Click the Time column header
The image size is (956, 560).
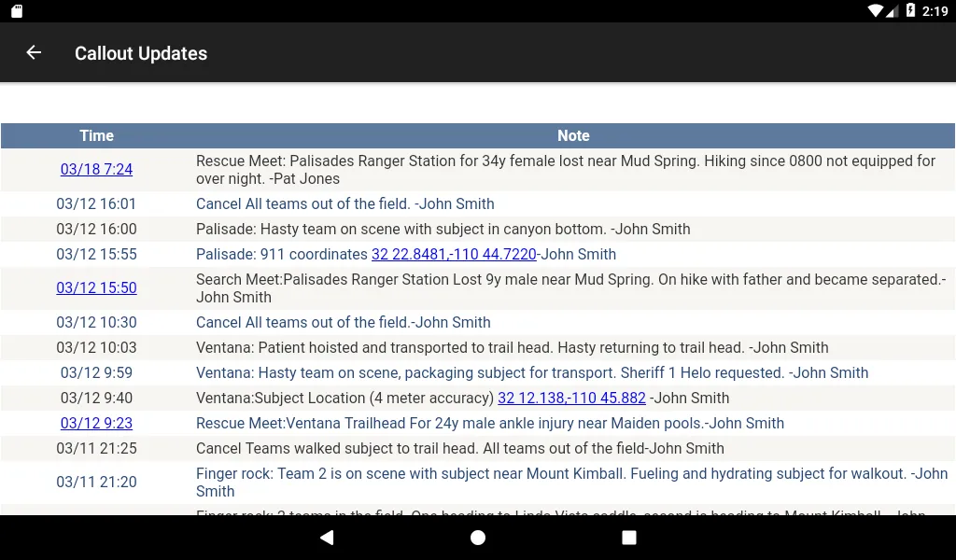[96, 136]
